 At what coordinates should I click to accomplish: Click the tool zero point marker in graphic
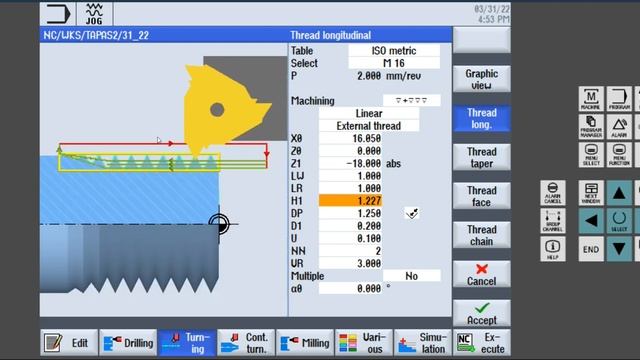pyautogui.click(x=219, y=224)
